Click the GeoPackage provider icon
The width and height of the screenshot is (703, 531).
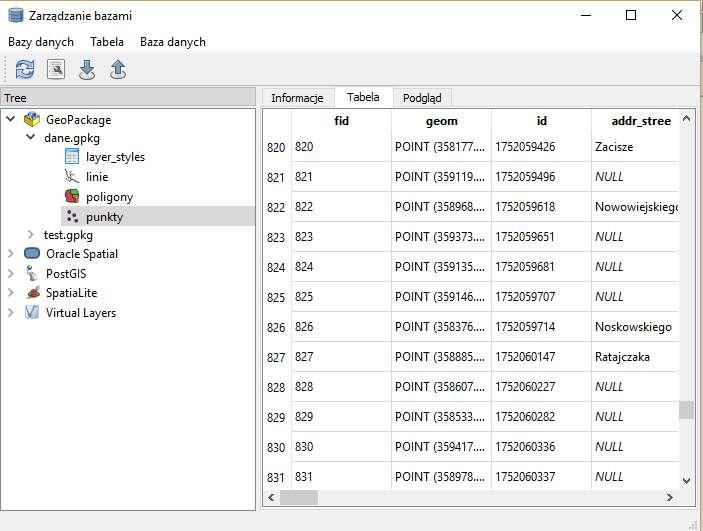click(x=32, y=119)
